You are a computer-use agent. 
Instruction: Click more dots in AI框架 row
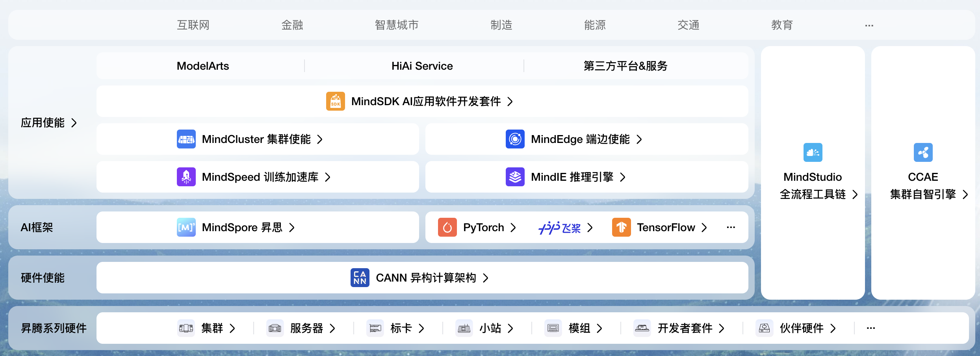point(731,227)
